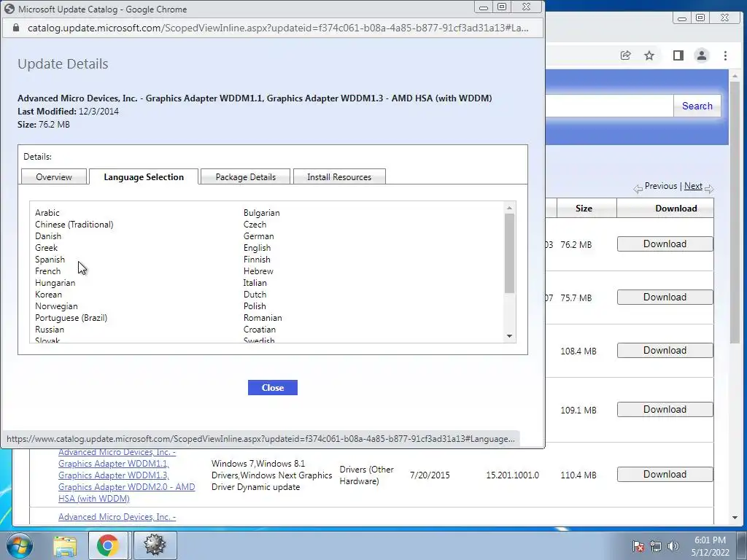Viewport: 747px width, 560px height.
Task: Click Bulgarian in the language list
Action: coord(262,213)
